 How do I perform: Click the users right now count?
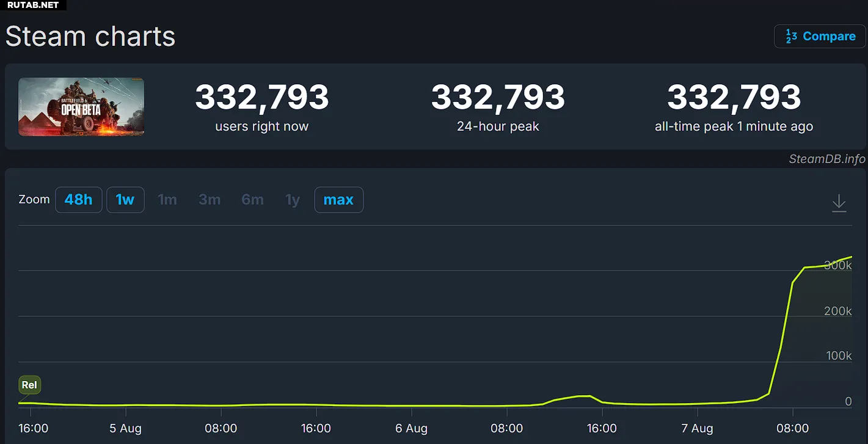click(262, 97)
